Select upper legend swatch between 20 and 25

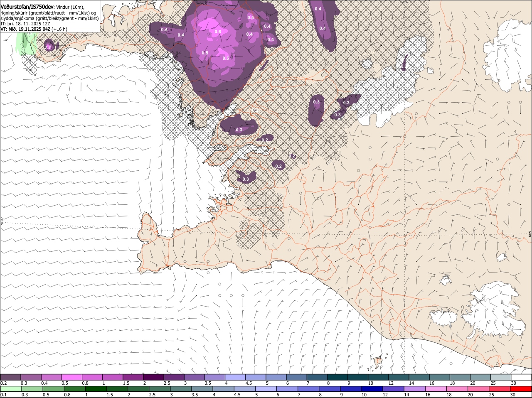pos(480,377)
